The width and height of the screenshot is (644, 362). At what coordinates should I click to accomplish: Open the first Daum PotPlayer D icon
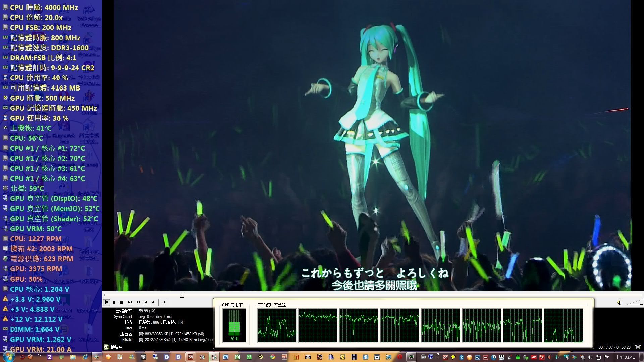[x=166, y=357]
